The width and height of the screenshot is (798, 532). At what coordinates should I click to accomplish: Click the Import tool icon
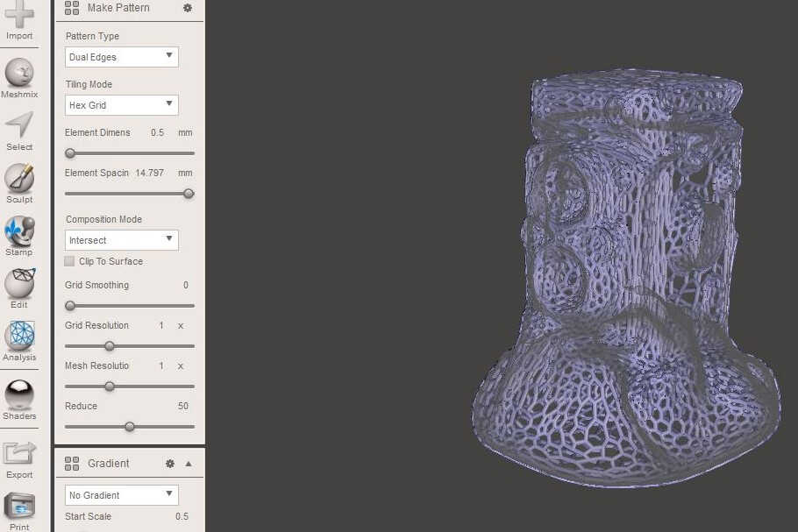click(x=19, y=15)
